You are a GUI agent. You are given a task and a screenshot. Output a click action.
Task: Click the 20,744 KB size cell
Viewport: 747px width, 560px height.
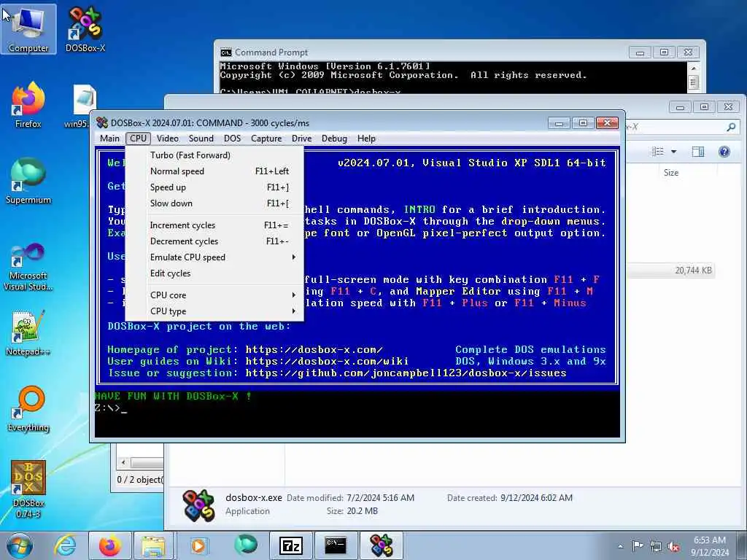693,271
